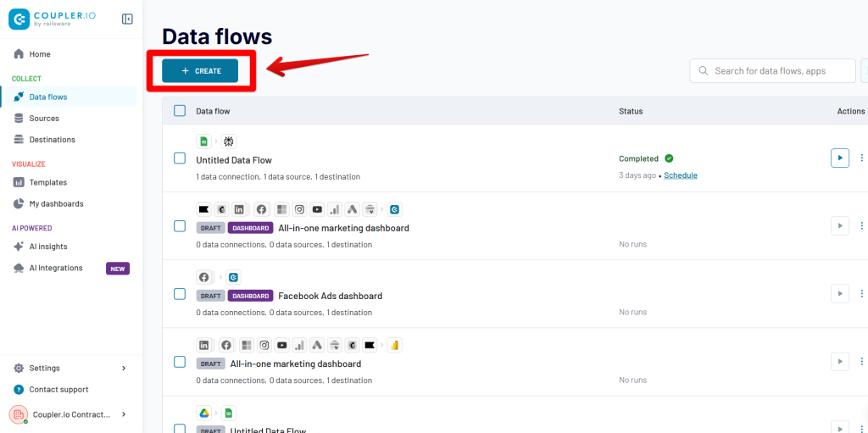
Task: Open the DRAFT-only All-in-one marketing dashboard
Action: click(296, 364)
